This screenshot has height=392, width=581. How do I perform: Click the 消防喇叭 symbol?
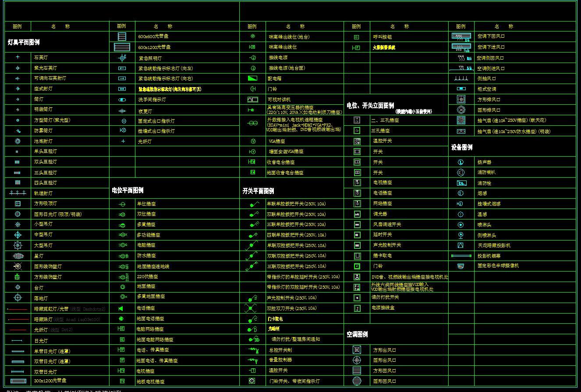461,173
